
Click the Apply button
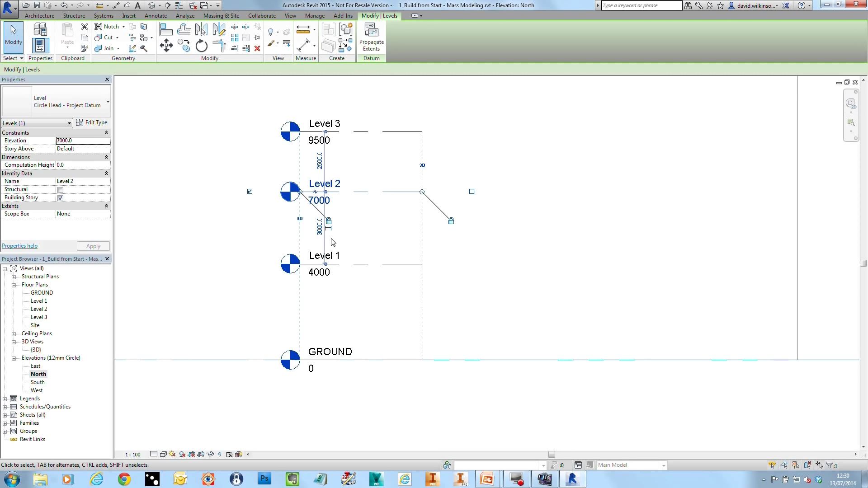(93, 246)
